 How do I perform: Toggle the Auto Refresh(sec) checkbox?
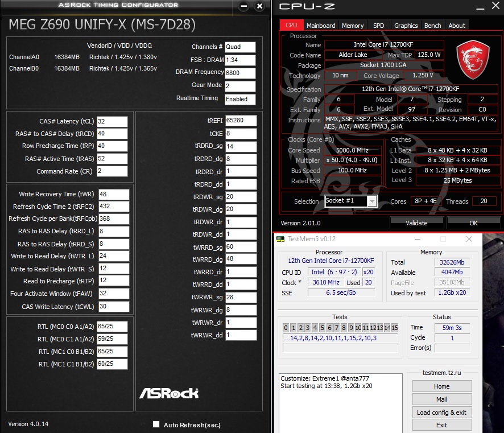(156, 424)
